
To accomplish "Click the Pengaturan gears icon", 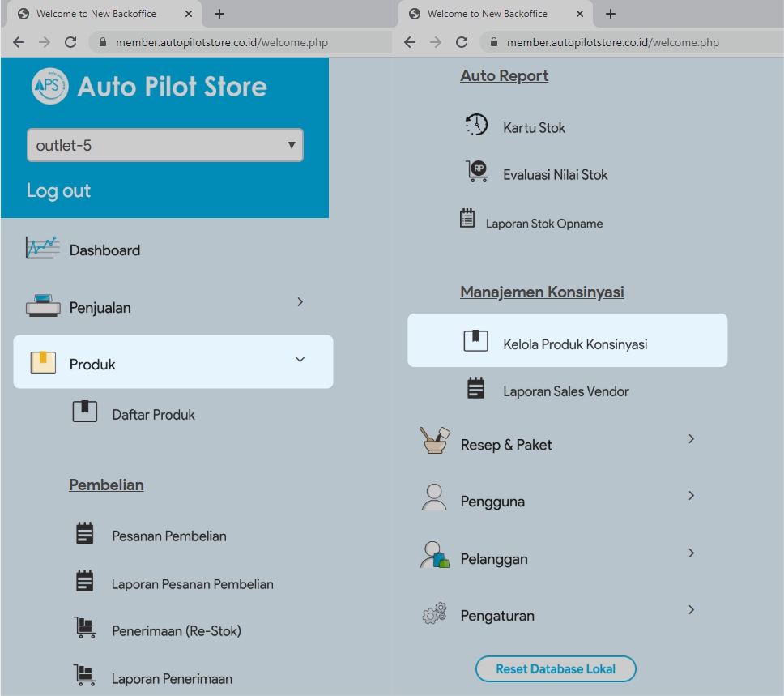I will [x=434, y=614].
